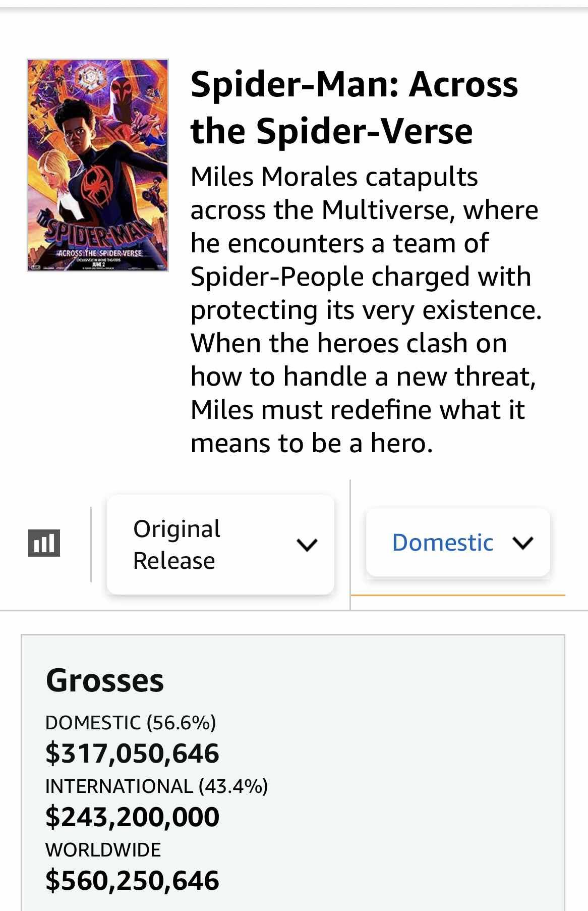Open the Original Release dropdown
Image resolution: width=588 pixels, height=911 pixels.
pos(220,544)
